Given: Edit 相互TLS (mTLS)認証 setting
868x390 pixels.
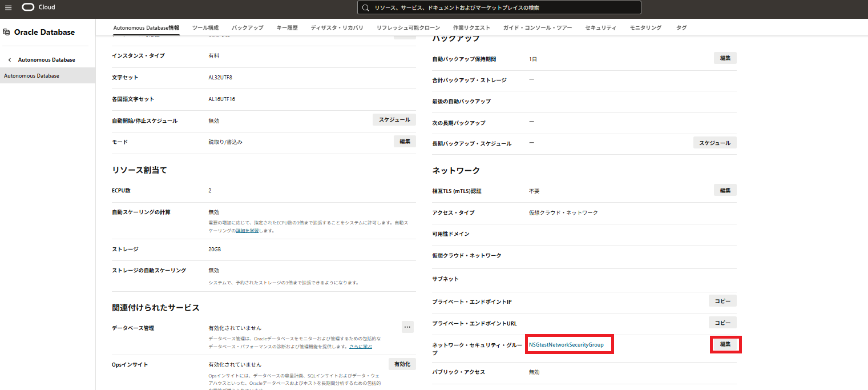Looking at the screenshot, I should tap(724, 189).
